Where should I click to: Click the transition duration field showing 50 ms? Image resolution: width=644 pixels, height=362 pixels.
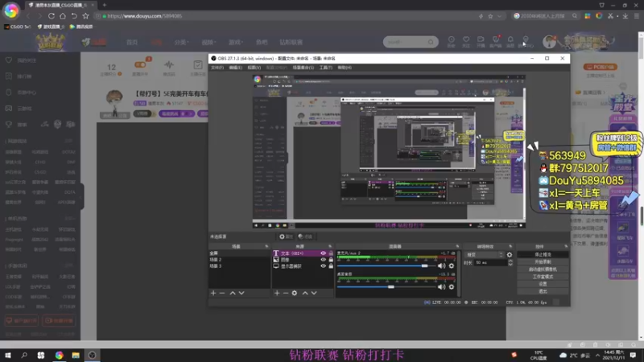490,263
